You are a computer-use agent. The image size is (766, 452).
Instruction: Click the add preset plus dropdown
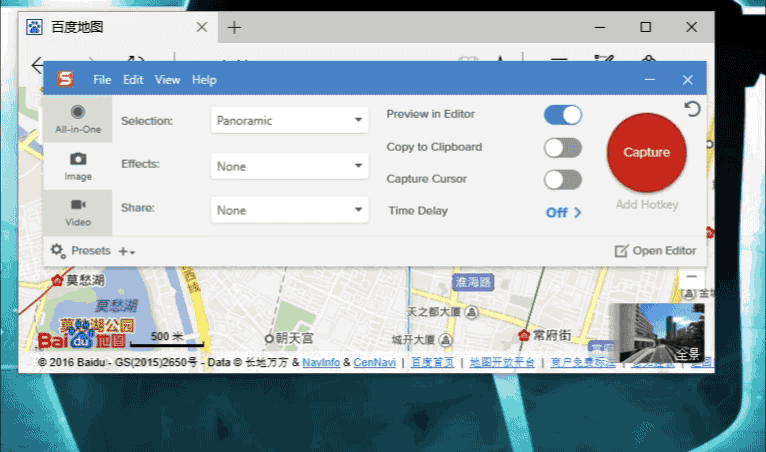point(127,251)
